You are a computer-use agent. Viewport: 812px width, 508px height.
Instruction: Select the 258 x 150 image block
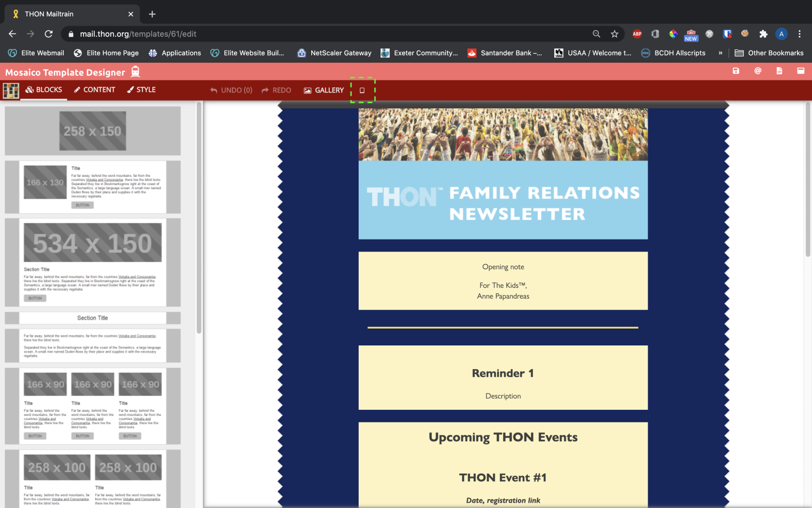click(x=93, y=131)
